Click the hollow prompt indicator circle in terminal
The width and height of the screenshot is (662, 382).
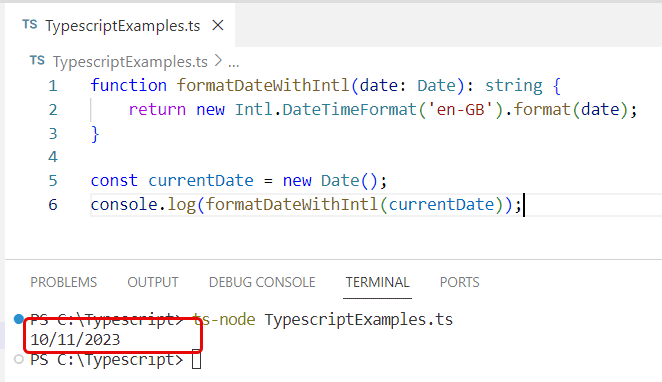point(19,359)
